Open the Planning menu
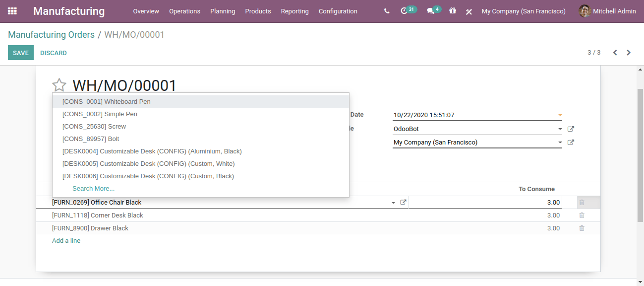The width and height of the screenshot is (644, 286). tap(223, 11)
